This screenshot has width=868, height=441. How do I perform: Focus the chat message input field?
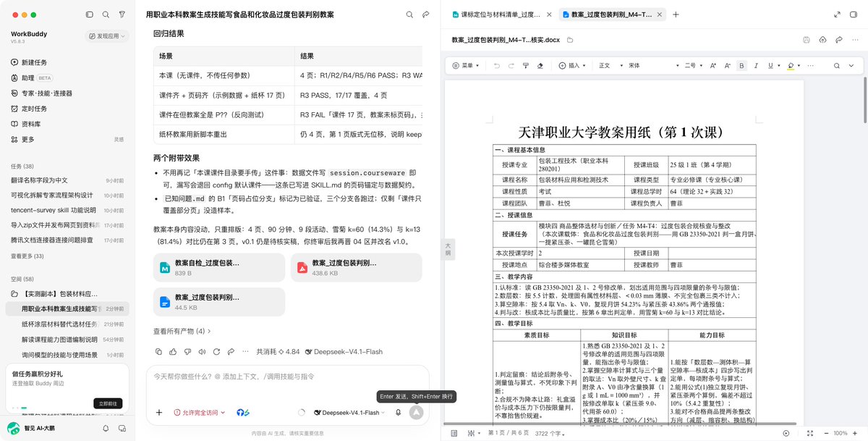click(288, 377)
